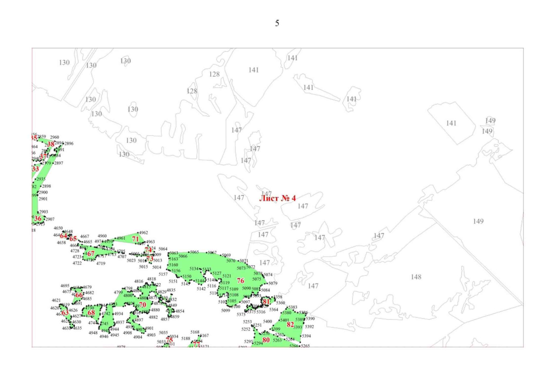This screenshot has height=392, width=555.
Task: Select green parcel labeled 71
Action: click(135, 239)
